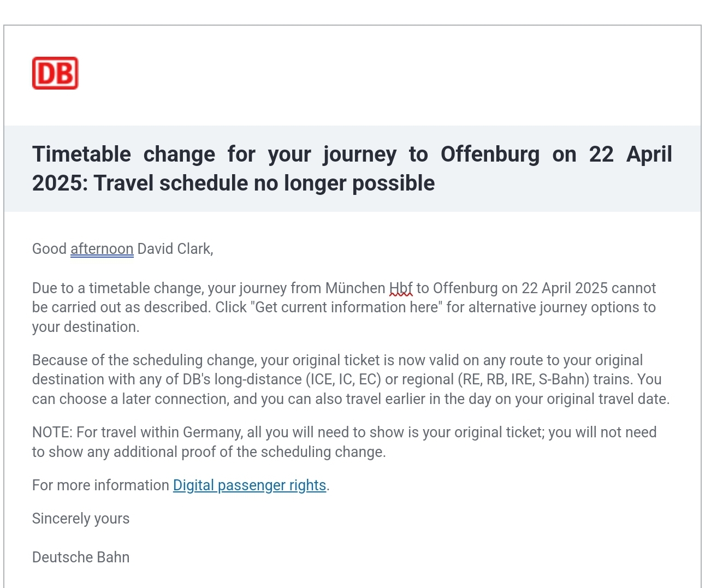Click the word Offenburg in the heading
Image resolution: width=705 pixels, height=588 pixels.
490,155
